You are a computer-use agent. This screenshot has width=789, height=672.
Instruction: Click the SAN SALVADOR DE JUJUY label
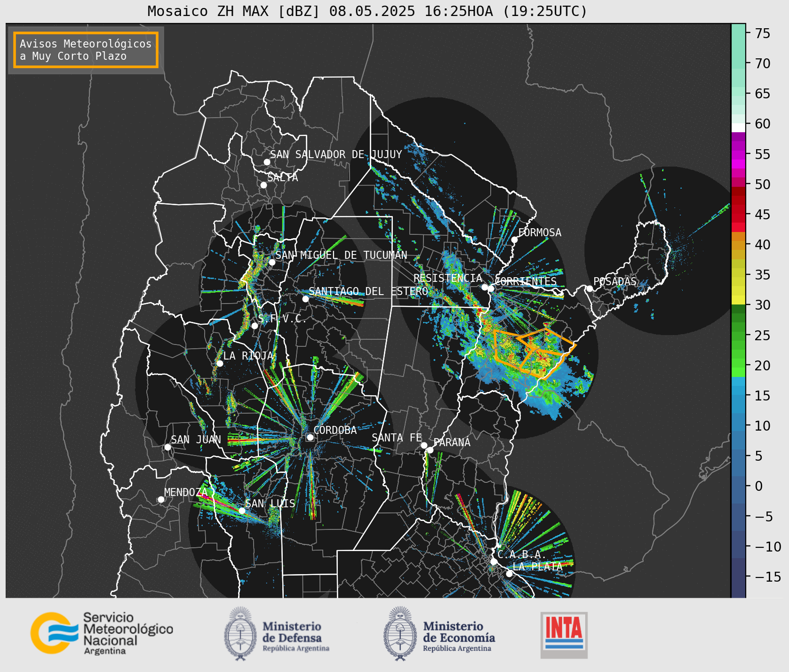[x=336, y=154]
